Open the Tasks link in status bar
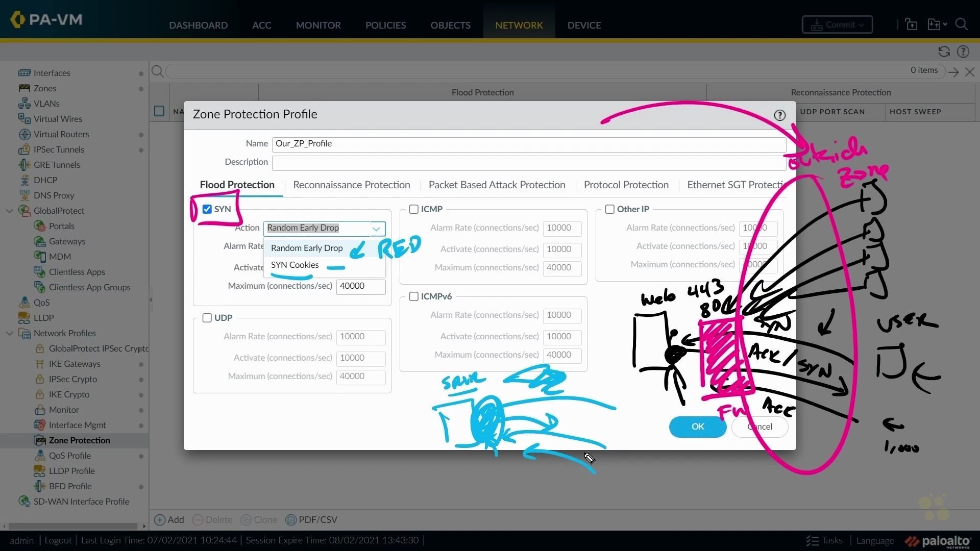980x551 pixels. tap(825, 540)
